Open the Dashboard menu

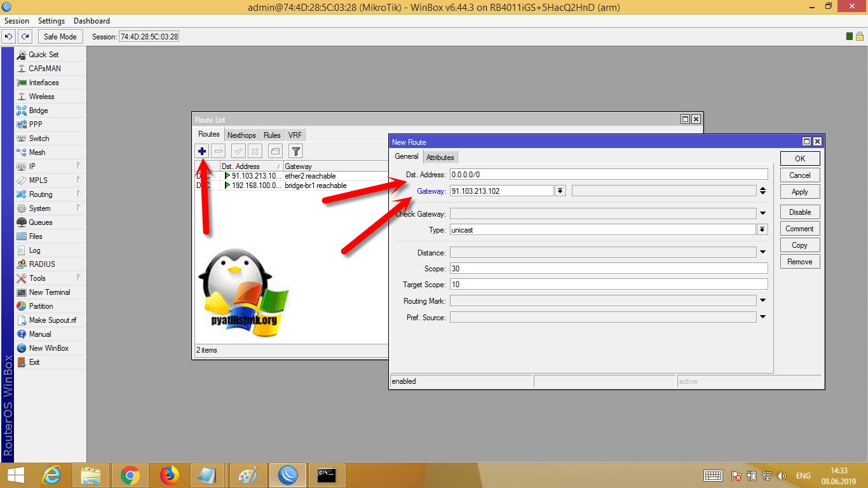[x=92, y=21]
